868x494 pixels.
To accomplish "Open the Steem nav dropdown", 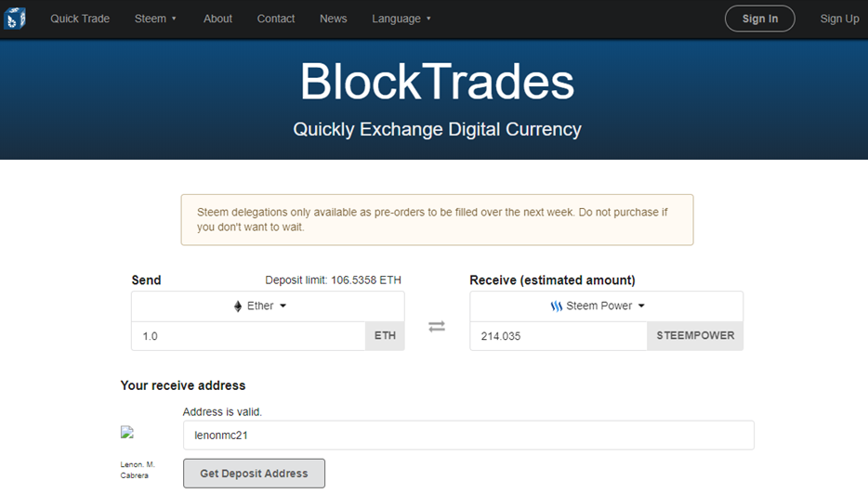I will point(155,19).
